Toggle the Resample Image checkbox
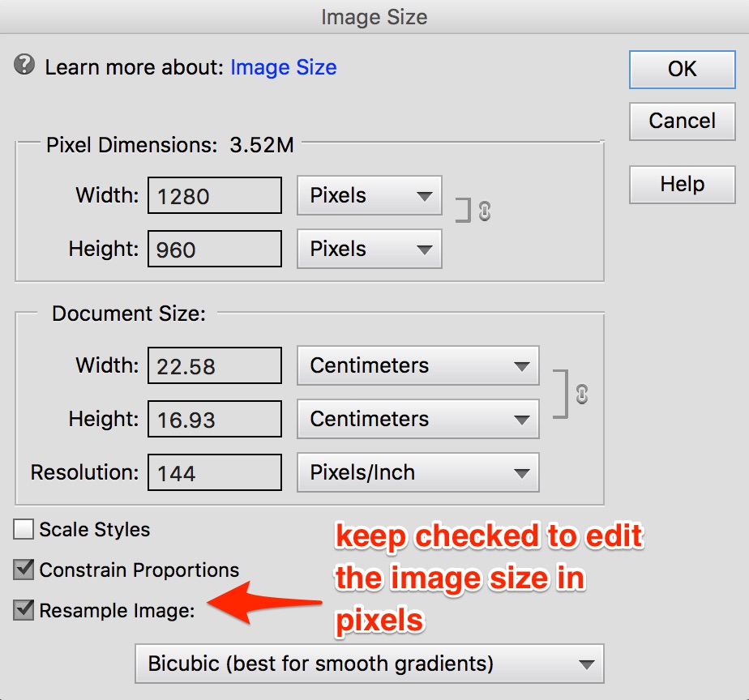 pos(24,610)
